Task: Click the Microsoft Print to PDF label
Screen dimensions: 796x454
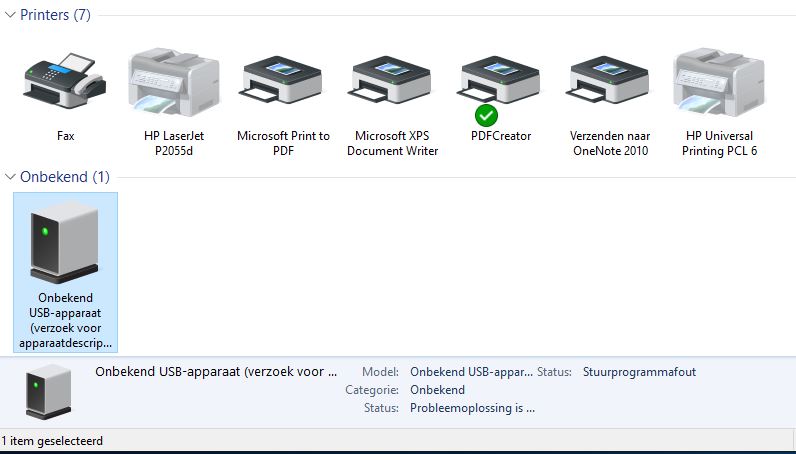Action: [283, 143]
